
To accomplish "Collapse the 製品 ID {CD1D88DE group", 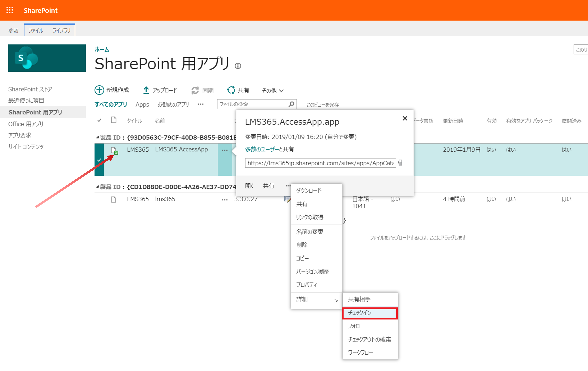I will click(98, 187).
